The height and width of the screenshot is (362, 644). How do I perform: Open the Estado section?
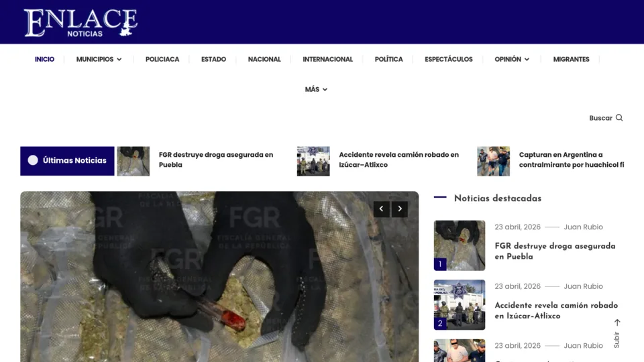pos(213,59)
